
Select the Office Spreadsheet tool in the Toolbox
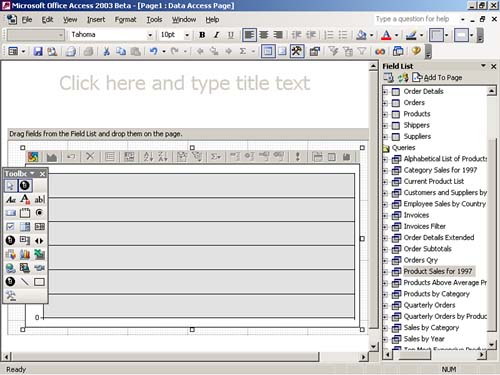[x=39, y=254]
